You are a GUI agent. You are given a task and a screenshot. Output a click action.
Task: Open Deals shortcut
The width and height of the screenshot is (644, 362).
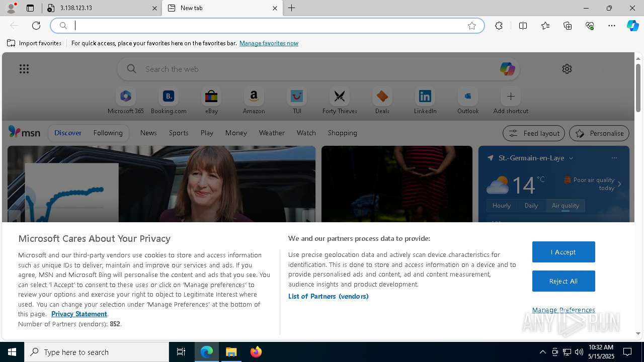pos(382,101)
